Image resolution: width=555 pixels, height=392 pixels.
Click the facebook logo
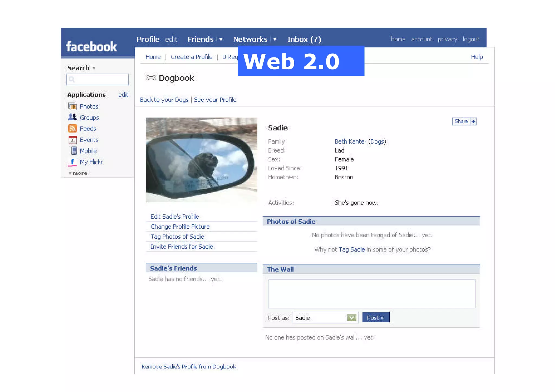click(92, 47)
